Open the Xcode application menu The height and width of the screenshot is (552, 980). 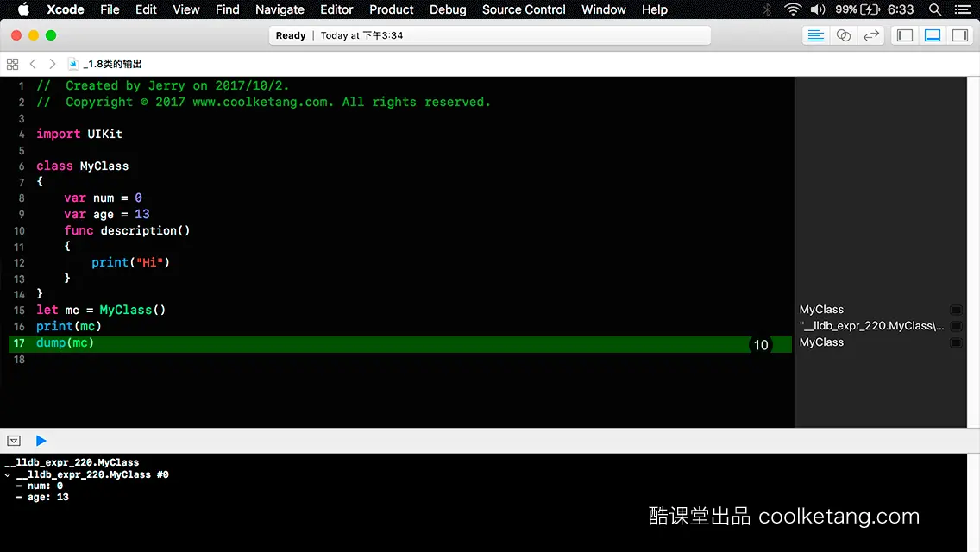(x=65, y=9)
